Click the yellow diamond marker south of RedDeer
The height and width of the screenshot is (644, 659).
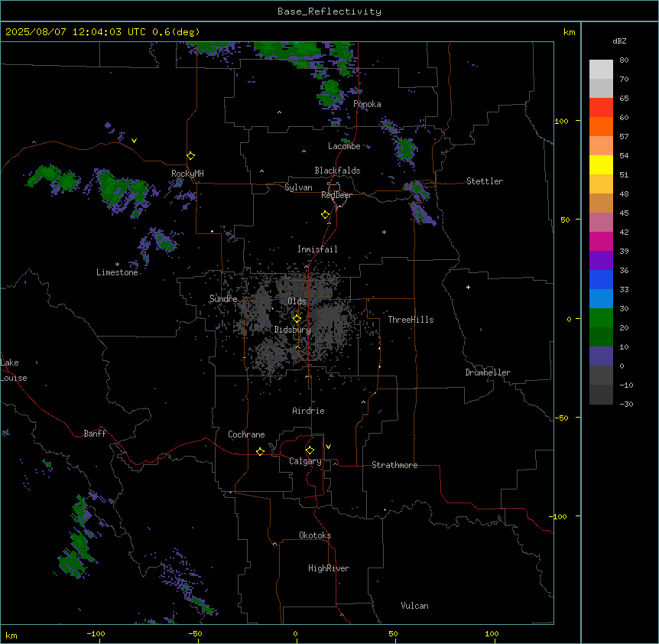pyautogui.click(x=325, y=215)
